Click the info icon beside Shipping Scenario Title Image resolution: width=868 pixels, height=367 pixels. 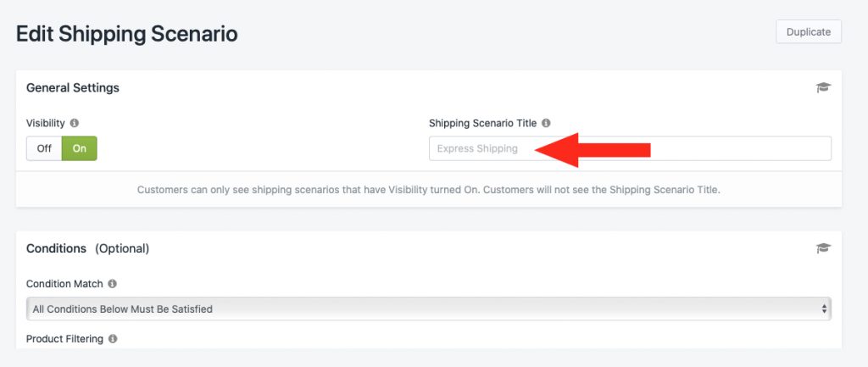pos(546,123)
